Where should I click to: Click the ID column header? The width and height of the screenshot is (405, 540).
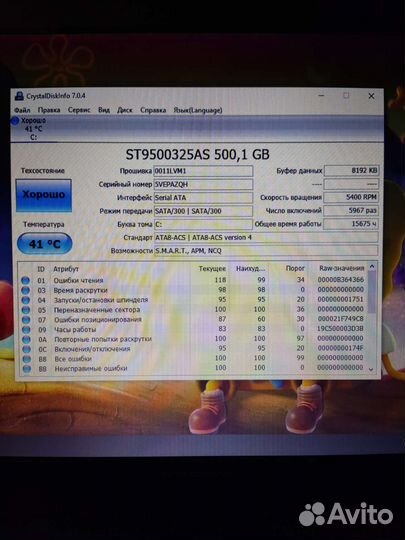(41, 269)
